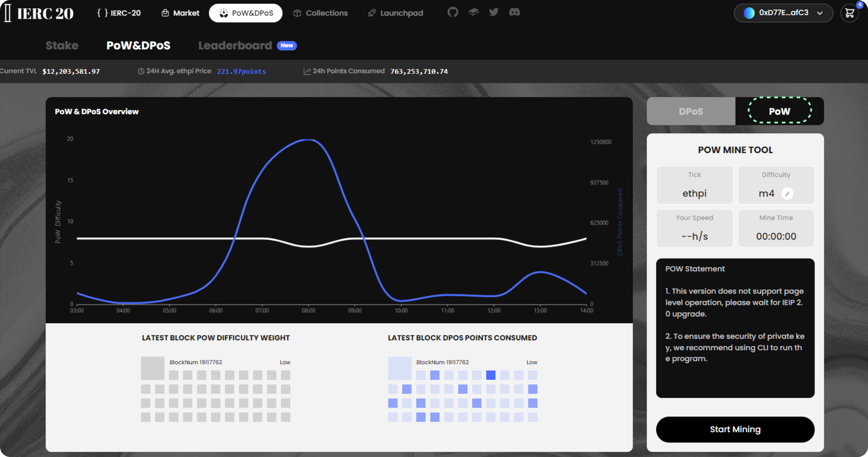Click the edit difficulty pencil icon
This screenshot has width=868, height=457.
[787, 193]
